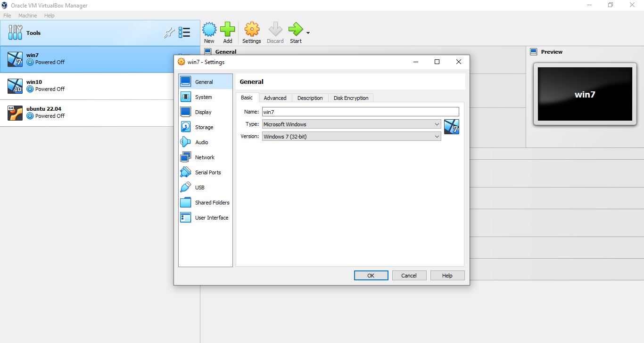Click the Help button in Settings dialog
Image resolution: width=644 pixels, height=343 pixels.
tap(447, 276)
